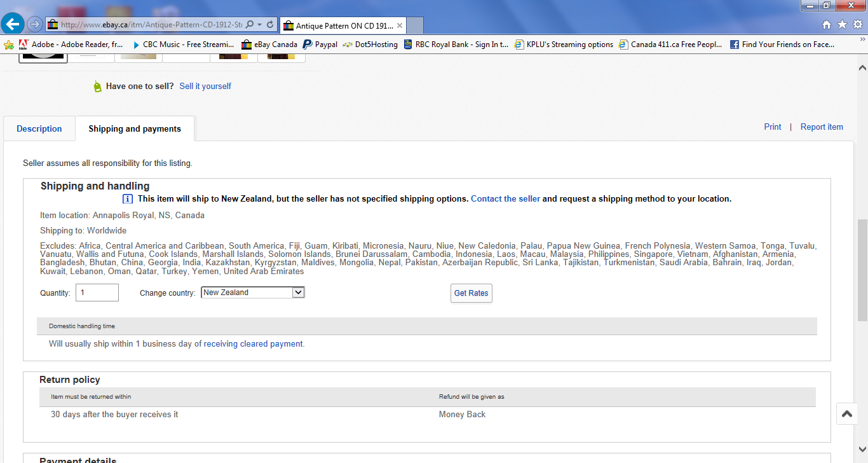The height and width of the screenshot is (463, 868).
Task: Click the Report item link
Action: (822, 127)
